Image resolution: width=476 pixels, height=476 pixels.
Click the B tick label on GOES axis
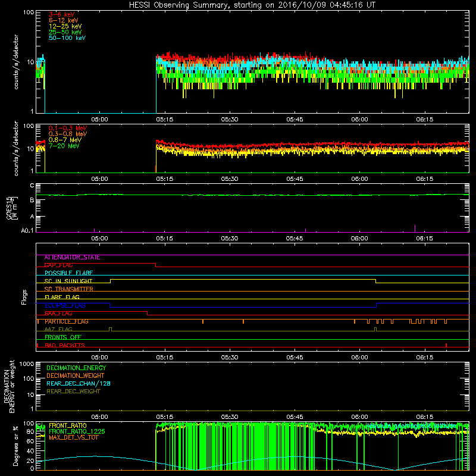tap(32, 200)
